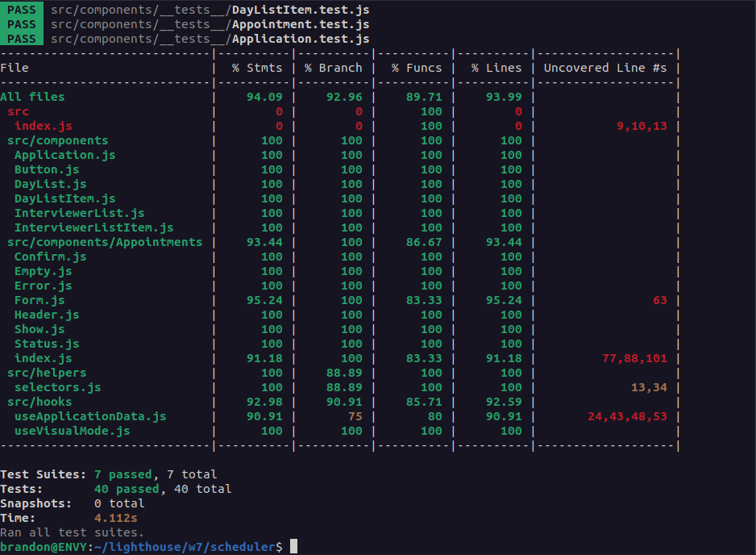The height and width of the screenshot is (555, 756).
Task: Click selectors.js branch value 88.89
Action: (344, 387)
